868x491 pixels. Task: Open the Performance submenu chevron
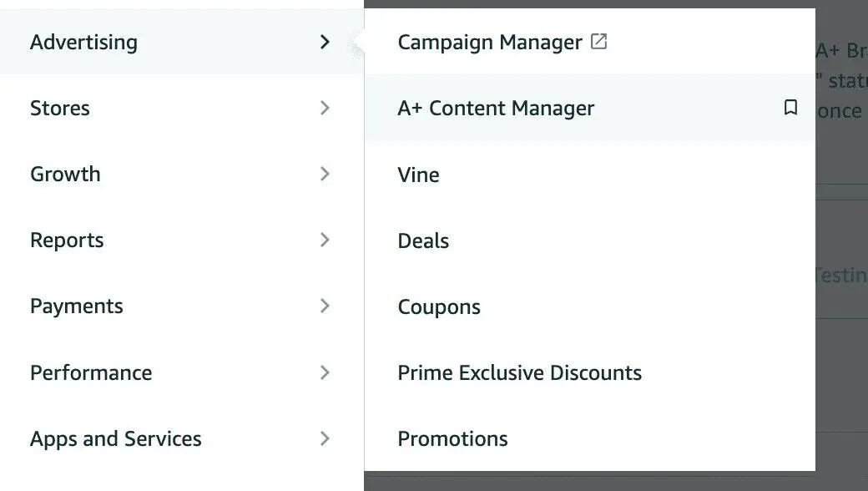point(325,372)
